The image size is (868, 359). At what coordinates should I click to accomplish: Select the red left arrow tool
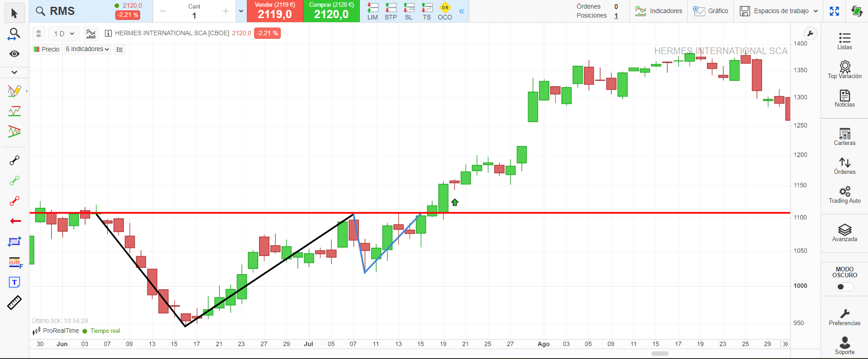pos(15,221)
